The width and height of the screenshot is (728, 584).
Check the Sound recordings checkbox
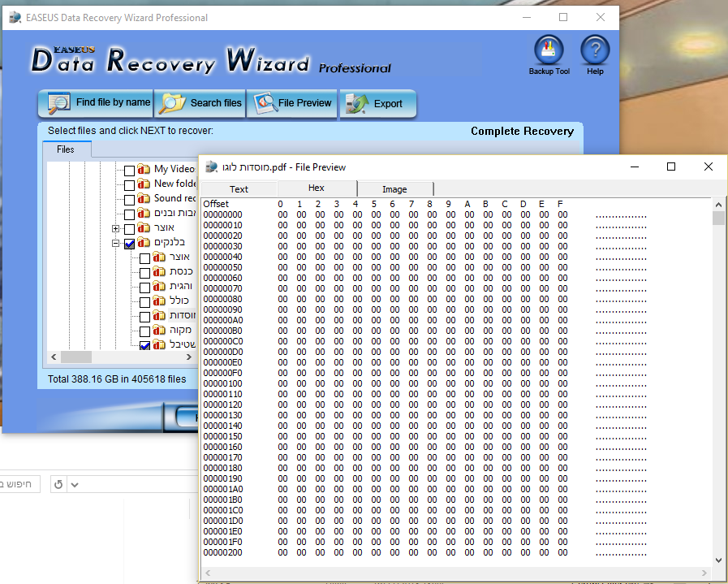pyautogui.click(x=130, y=200)
